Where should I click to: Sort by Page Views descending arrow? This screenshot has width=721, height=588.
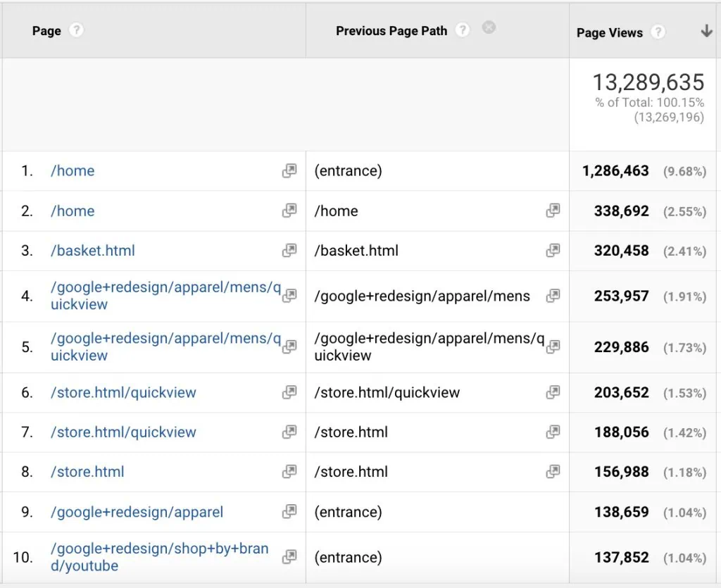[706, 32]
